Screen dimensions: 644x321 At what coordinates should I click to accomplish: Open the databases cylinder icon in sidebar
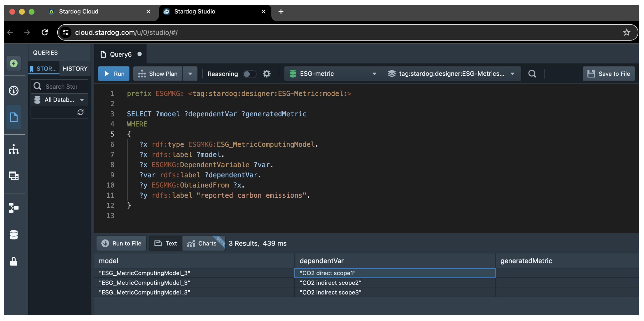14,235
